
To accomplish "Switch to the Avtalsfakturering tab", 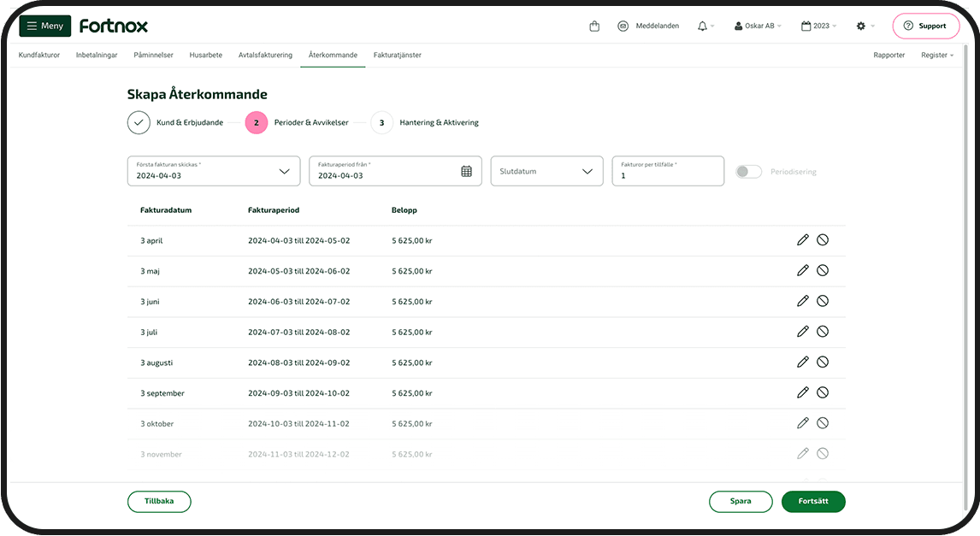I will [x=265, y=55].
